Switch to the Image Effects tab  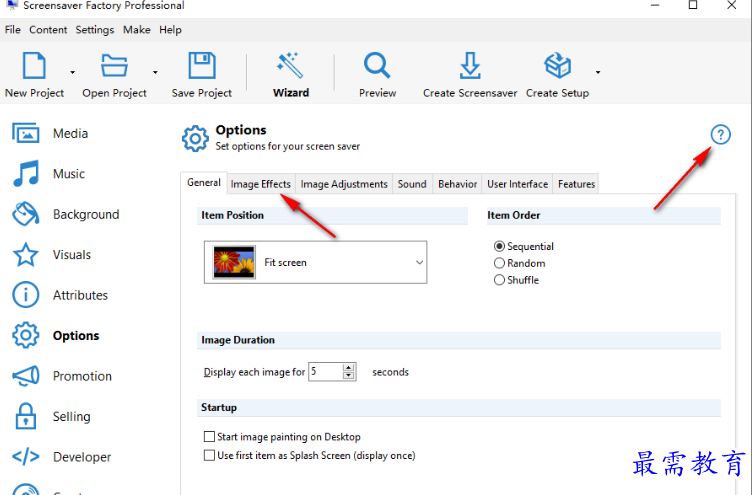(260, 184)
